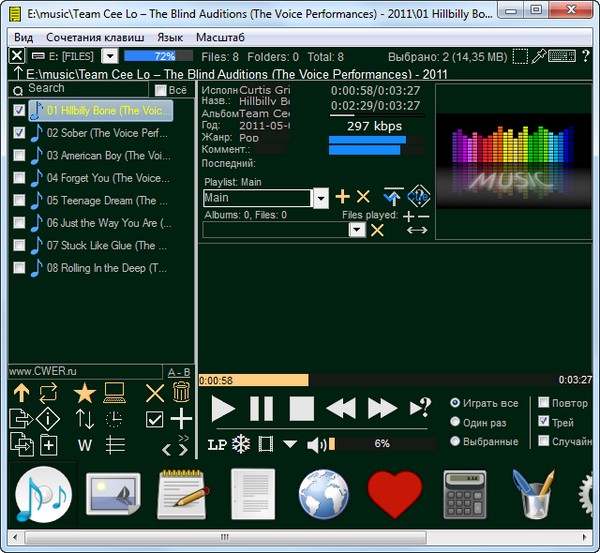Click the trash bin delete icon
The width and height of the screenshot is (600, 553).
click(x=181, y=392)
